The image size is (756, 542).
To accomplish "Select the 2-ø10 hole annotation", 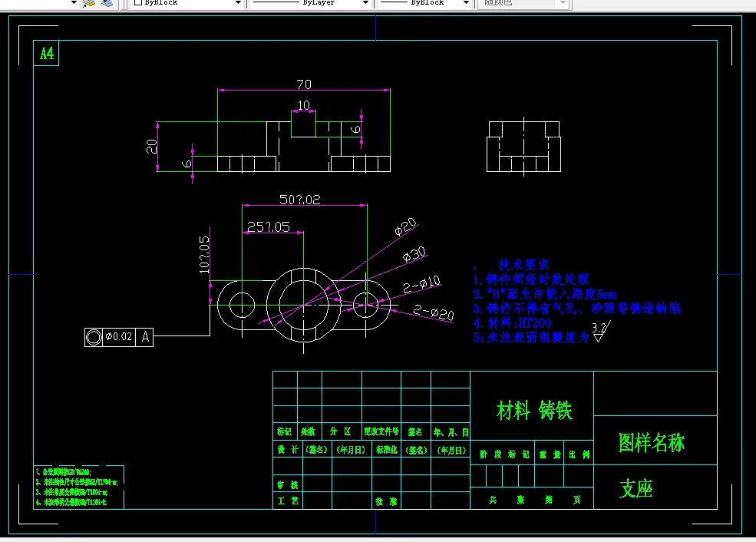I will click(421, 284).
